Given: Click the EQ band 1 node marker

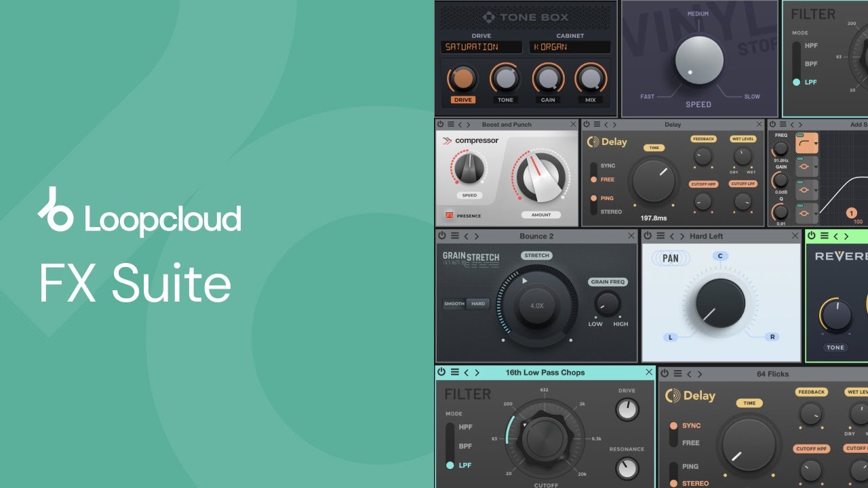Looking at the screenshot, I should (x=852, y=213).
